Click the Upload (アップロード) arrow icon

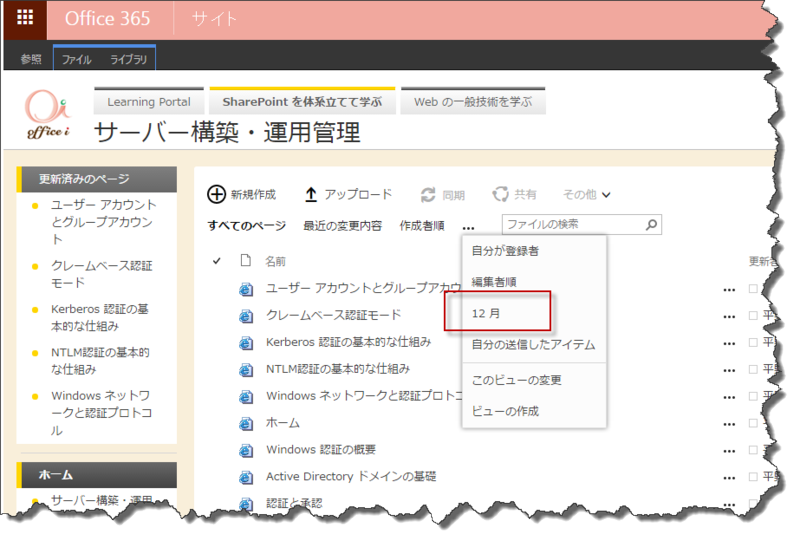tap(311, 194)
